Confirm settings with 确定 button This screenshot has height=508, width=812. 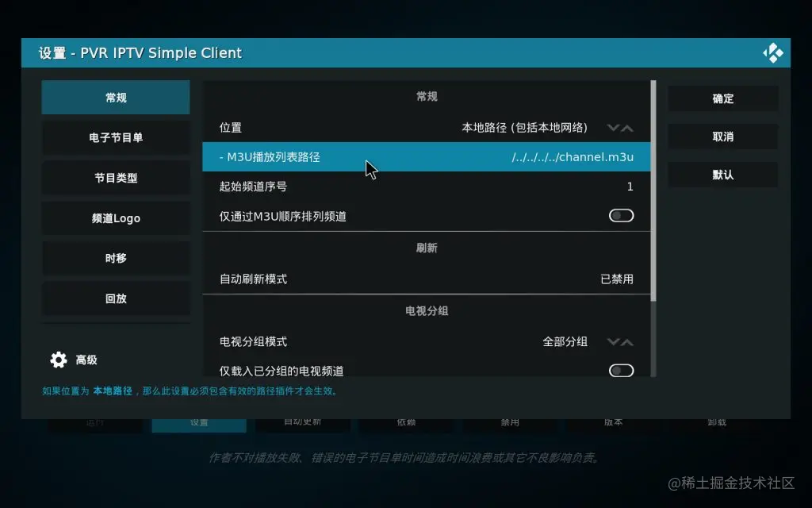pyautogui.click(x=723, y=98)
